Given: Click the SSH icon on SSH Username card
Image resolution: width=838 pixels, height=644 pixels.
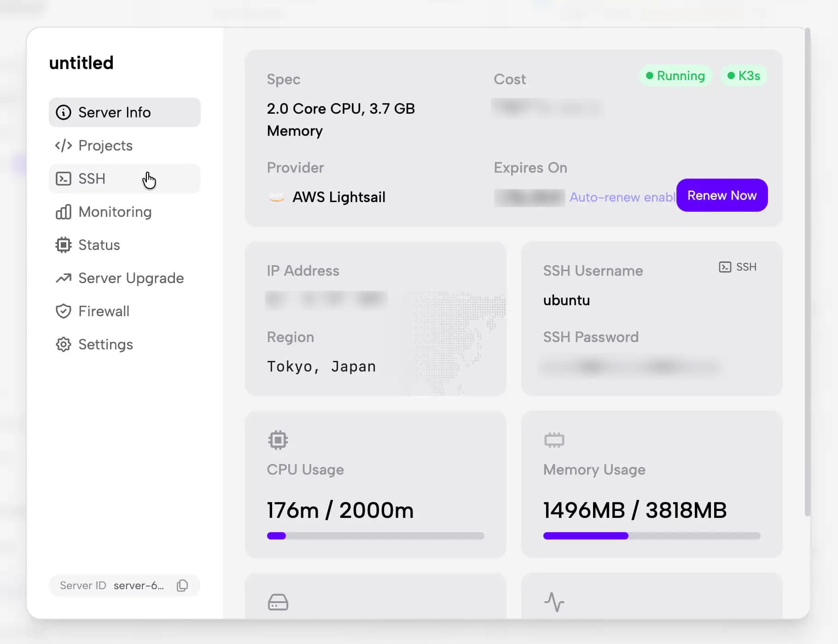Looking at the screenshot, I should (725, 267).
